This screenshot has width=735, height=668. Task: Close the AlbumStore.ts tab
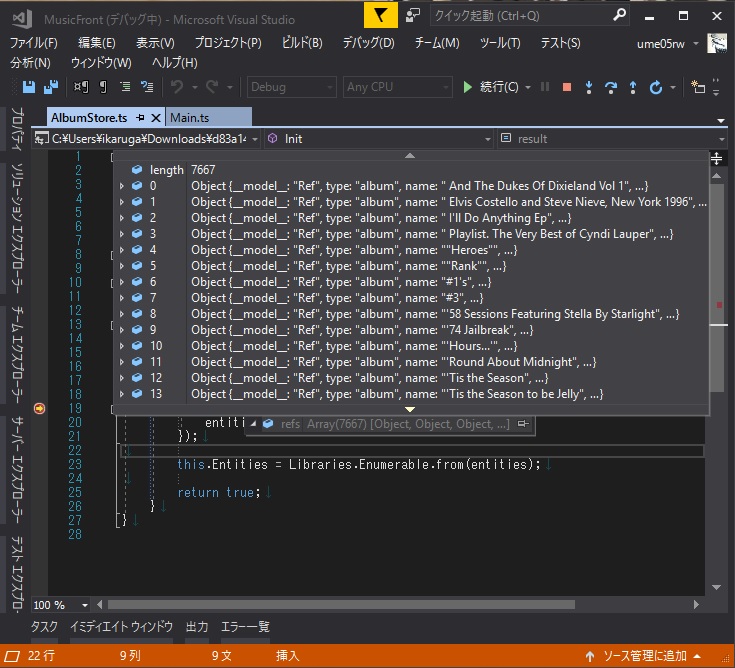coord(156,118)
